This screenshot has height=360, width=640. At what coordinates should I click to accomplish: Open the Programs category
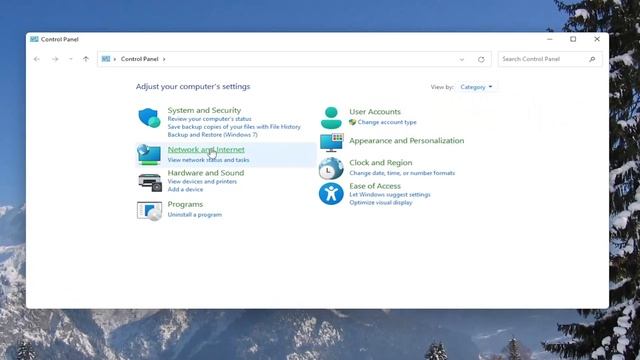[185, 204]
